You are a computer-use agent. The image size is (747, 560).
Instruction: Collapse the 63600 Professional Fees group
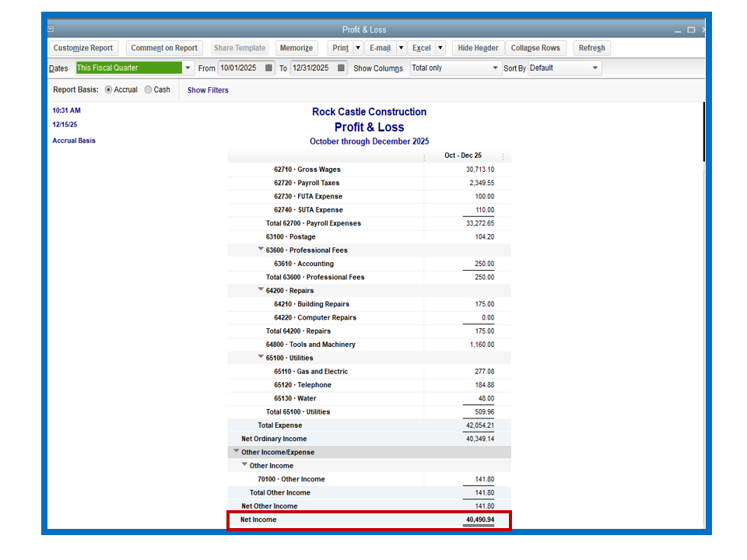(x=261, y=249)
